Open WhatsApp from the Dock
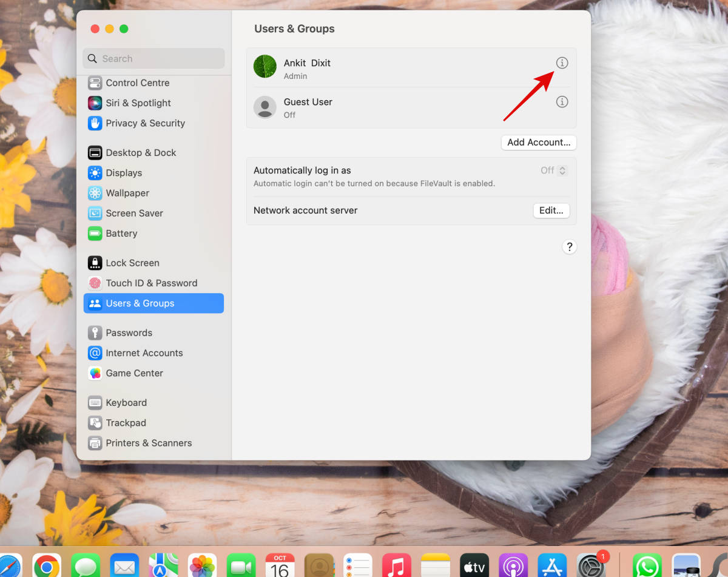The width and height of the screenshot is (728, 577). [647, 566]
